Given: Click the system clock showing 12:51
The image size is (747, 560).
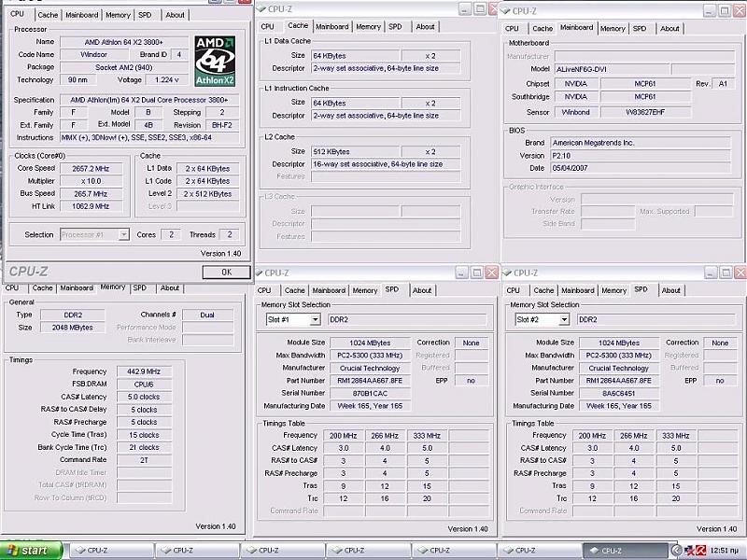Looking at the screenshot, I should coord(725,551).
